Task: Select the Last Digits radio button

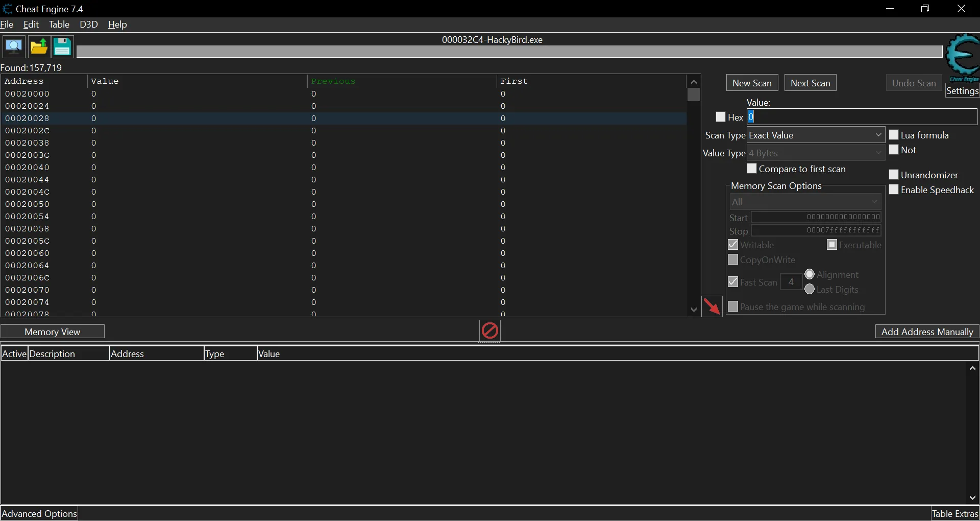Action: 810,289
